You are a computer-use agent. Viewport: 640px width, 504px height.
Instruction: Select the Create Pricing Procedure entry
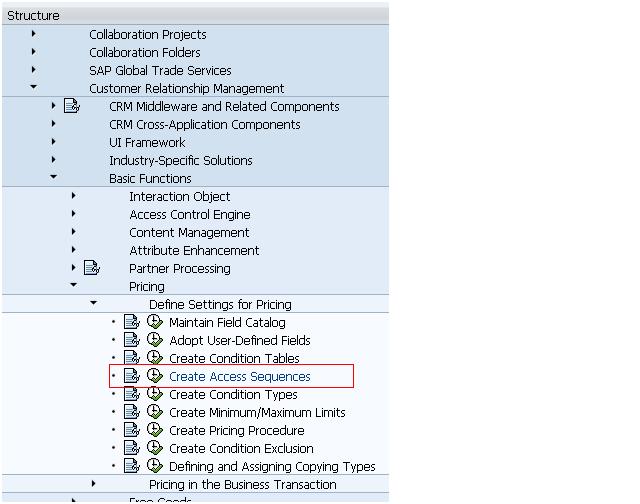(237, 431)
